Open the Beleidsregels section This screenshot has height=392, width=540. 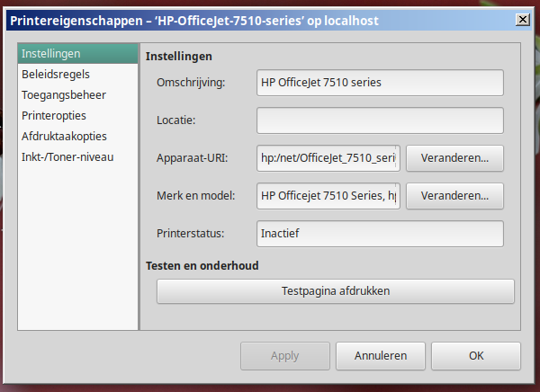click(x=77, y=75)
